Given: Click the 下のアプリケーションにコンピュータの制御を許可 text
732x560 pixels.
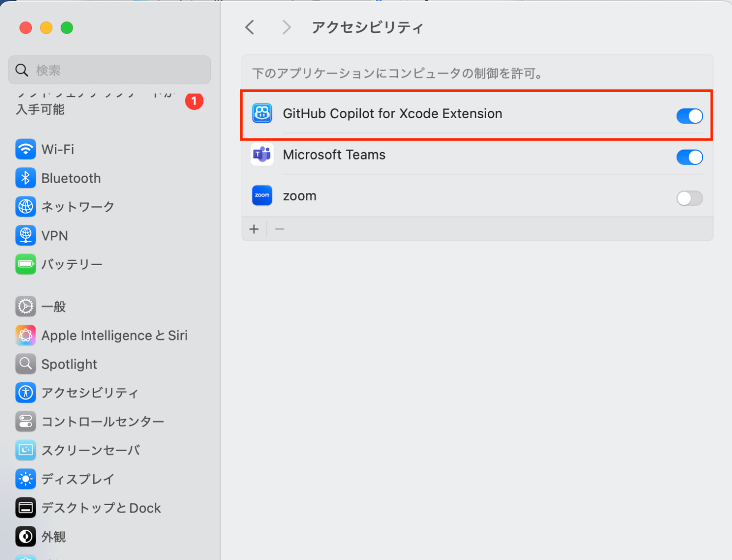Looking at the screenshot, I should (x=398, y=73).
